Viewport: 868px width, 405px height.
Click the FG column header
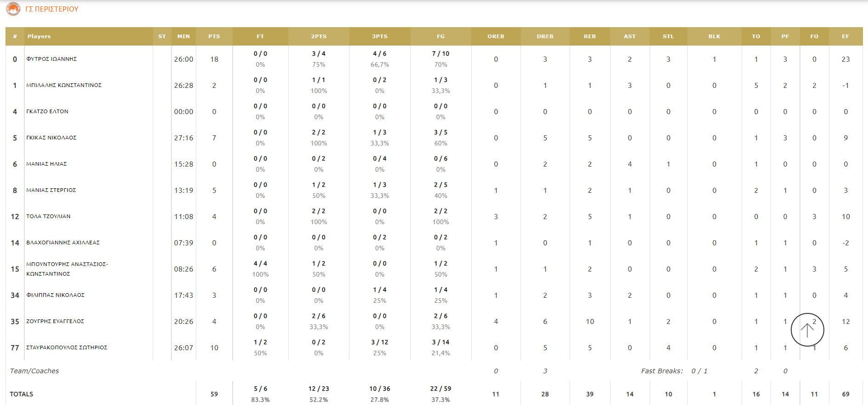pyautogui.click(x=440, y=36)
